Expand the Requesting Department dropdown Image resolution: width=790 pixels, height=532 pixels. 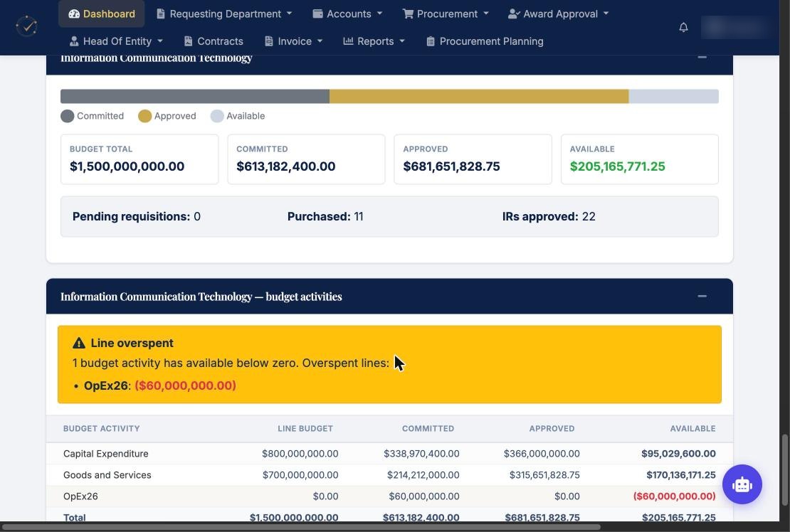tap(224, 14)
